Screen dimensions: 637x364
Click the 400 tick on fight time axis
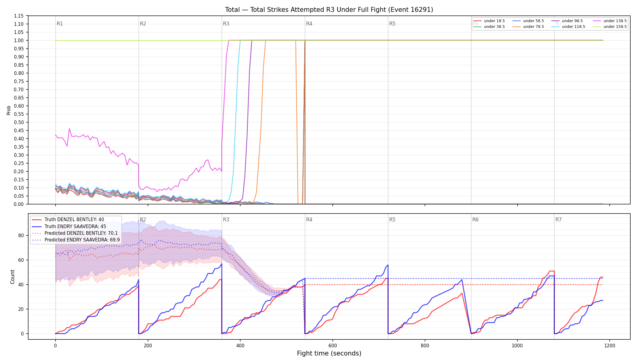[240, 345]
